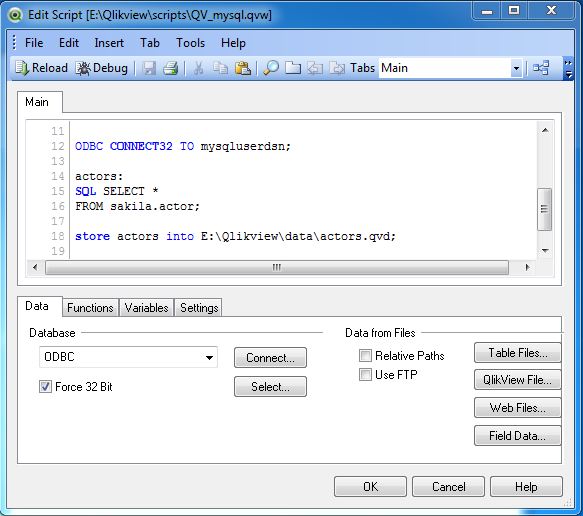Click the editor scroll down arrow

click(x=545, y=251)
